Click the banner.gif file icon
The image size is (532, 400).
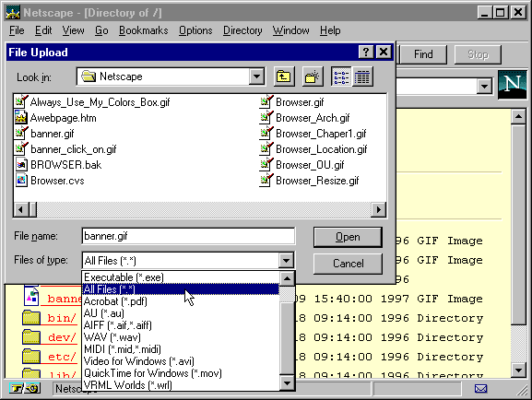[21, 133]
